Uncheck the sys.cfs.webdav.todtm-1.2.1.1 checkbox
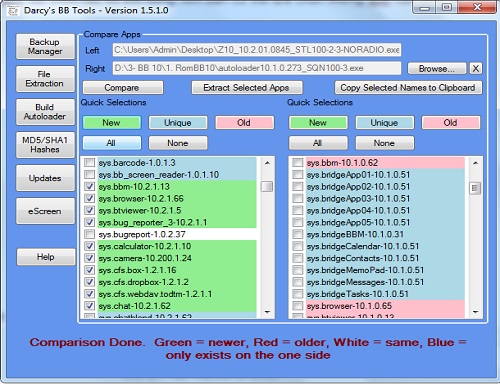 point(89,294)
